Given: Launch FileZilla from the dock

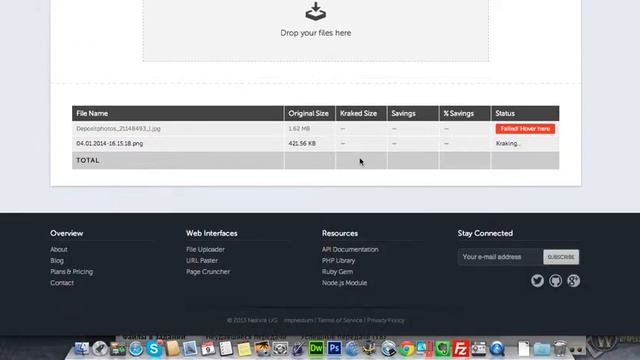Looking at the screenshot, I should point(460,349).
